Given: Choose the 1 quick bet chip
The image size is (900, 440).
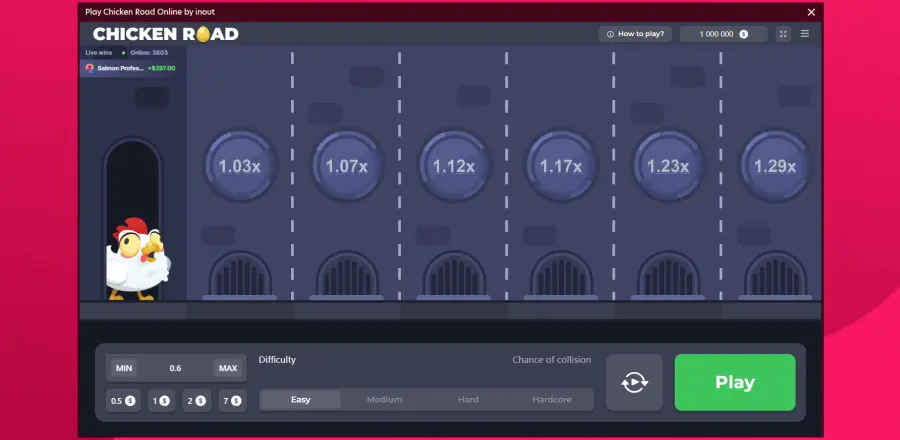Looking at the screenshot, I should tap(161, 401).
